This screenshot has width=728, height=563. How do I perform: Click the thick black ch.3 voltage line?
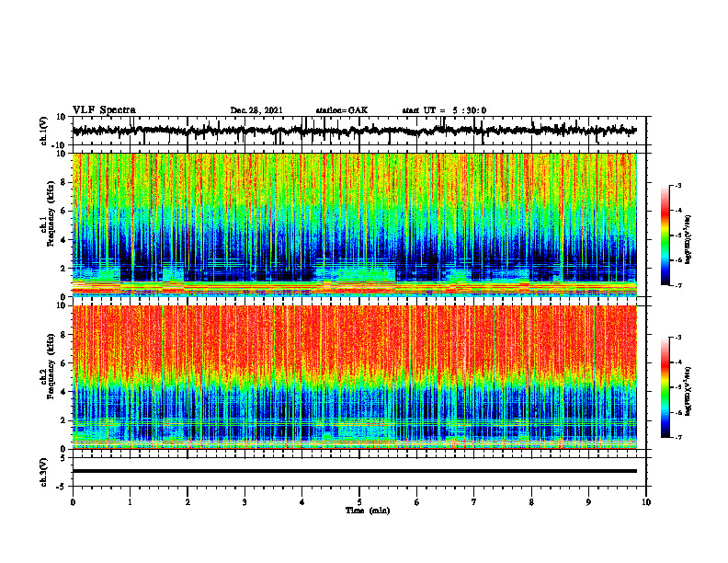(x=354, y=471)
